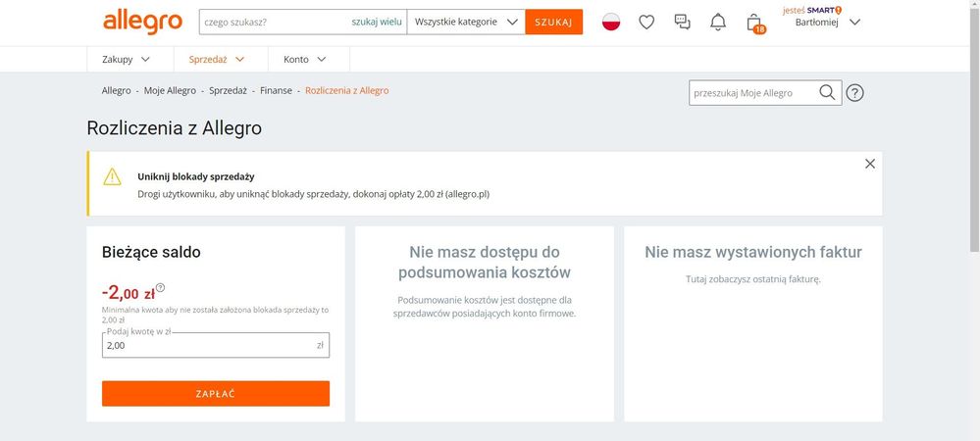The width and height of the screenshot is (980, 441).
Task: Open the Allegro logo homepage
Action: point(142,22)
